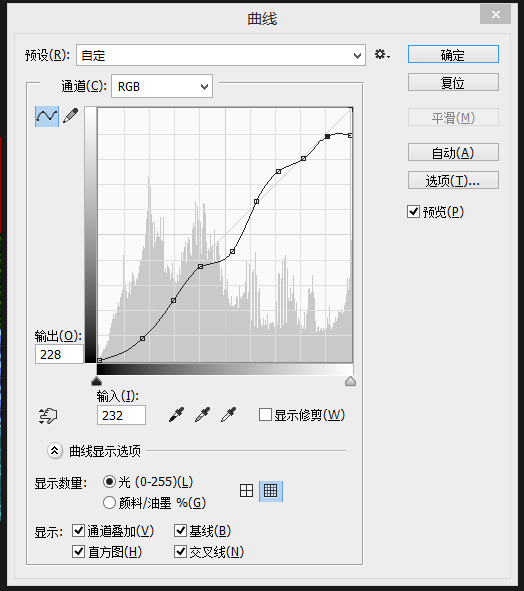The width and height of the screenshot is (524, 591).
Task: Click the black point slider triangle
Action: (x=97, y=381)
